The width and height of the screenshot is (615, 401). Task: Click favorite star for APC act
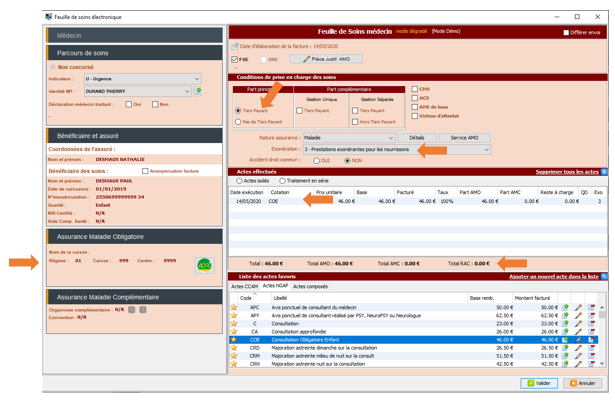[235, 307]
